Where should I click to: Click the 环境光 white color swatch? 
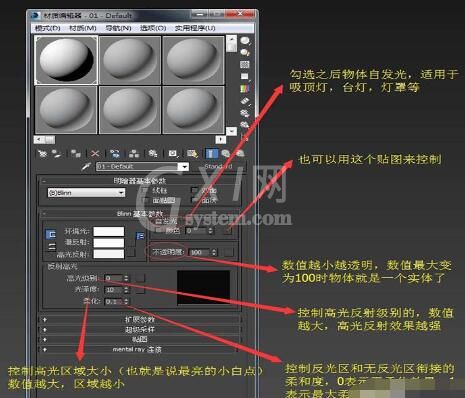(x=109, y=231)
